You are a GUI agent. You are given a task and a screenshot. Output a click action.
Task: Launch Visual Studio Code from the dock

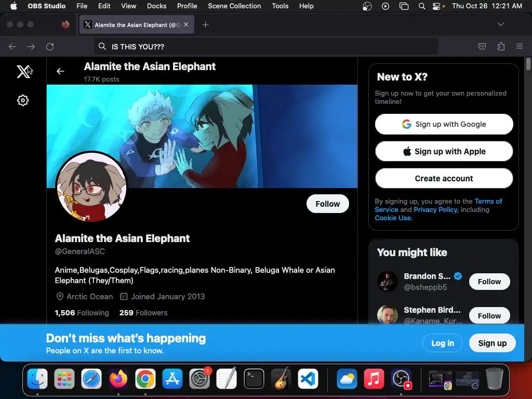[x=308, y=379]
